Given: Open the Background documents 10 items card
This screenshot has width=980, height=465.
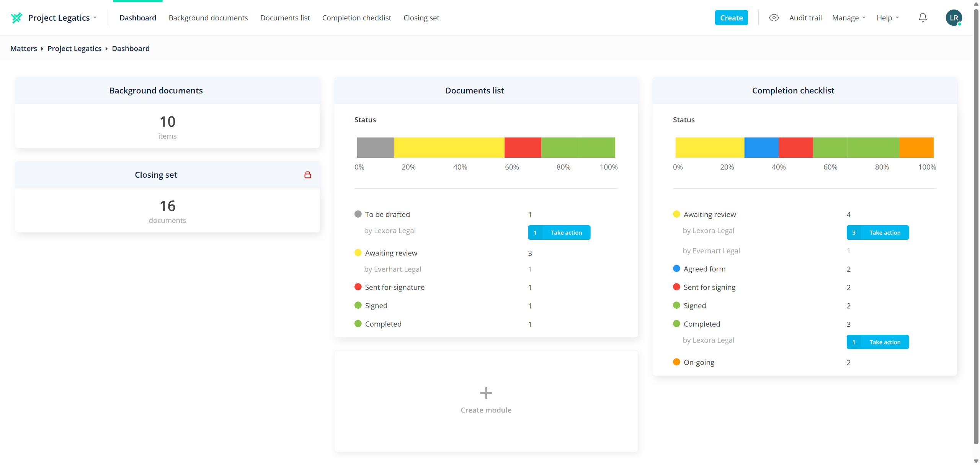Looking at the screenshot, I should coord(167,126).
